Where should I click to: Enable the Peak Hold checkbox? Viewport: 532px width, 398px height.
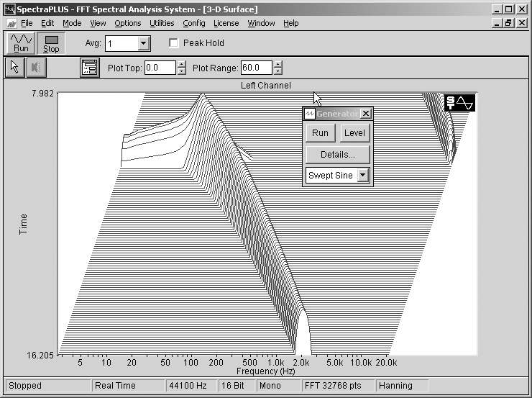point(173,43)
